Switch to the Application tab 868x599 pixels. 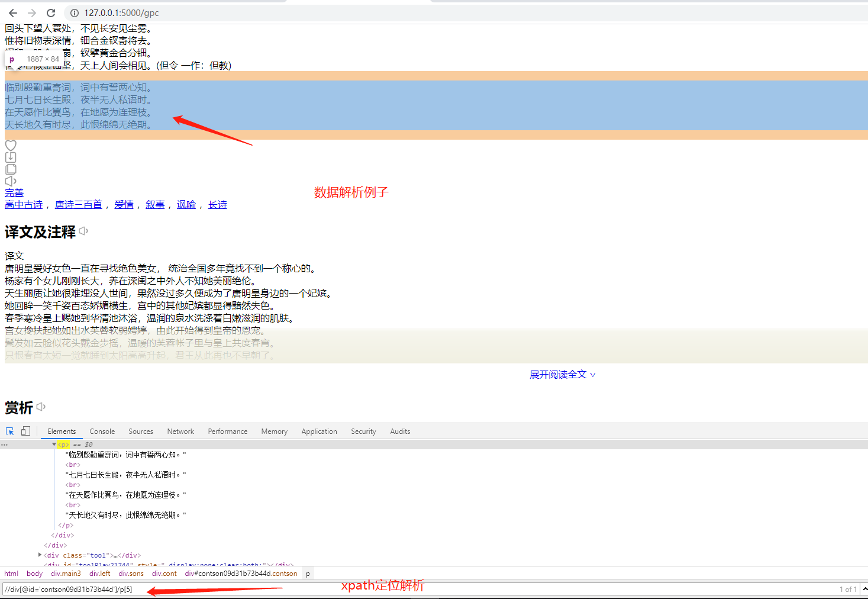[x=320, y=431]
